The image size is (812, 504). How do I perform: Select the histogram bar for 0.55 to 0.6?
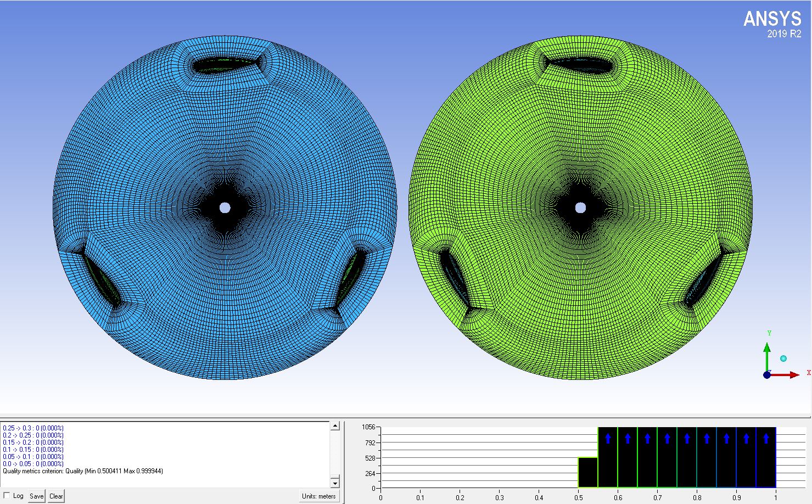point(608,457)
